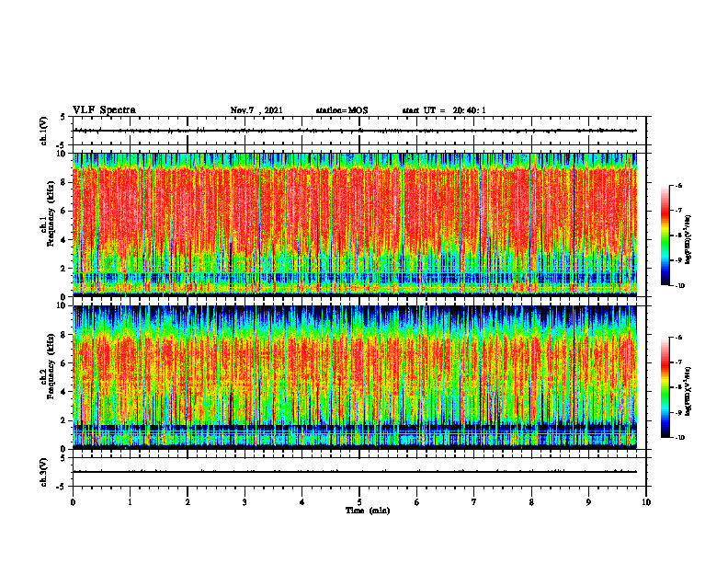Viewport: 728px width, 563px height.
Task: Click the '8' kHz tick on ch.1 frequency axis
Action: pos(64,182)
